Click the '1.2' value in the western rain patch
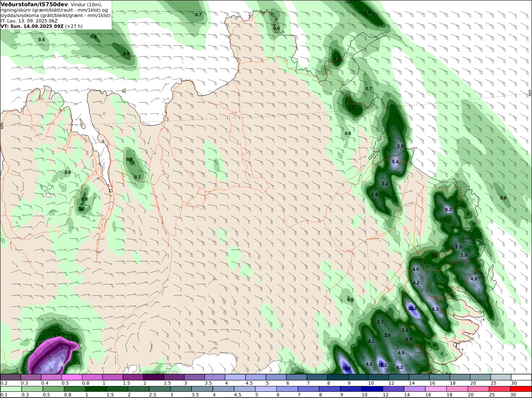The width and height of the screenshot is (532, 398). (x=81, y=209)
